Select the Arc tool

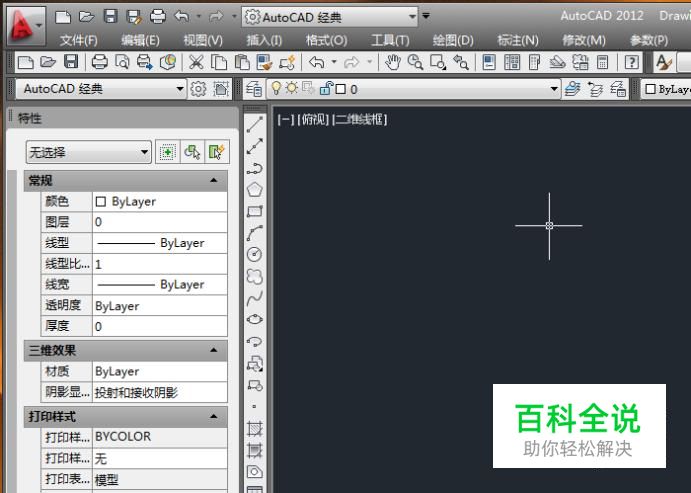point(255,233)
